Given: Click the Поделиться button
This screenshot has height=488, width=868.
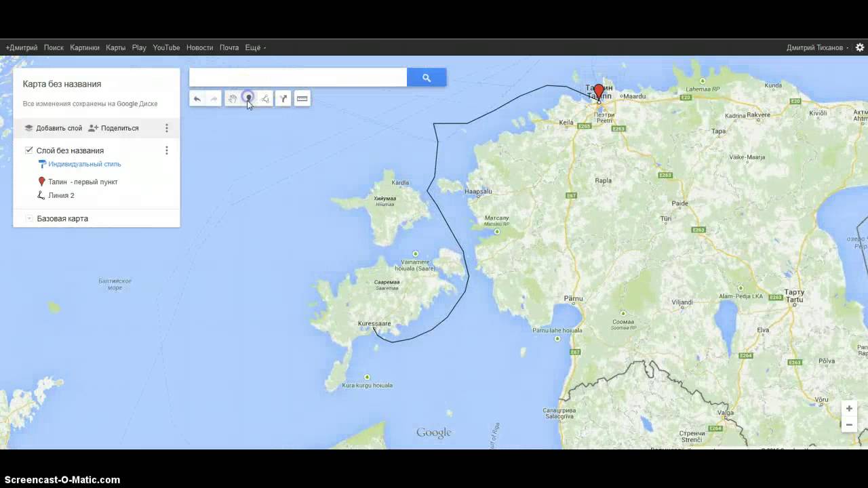Looking at the screenshot, I should [113, 128].
